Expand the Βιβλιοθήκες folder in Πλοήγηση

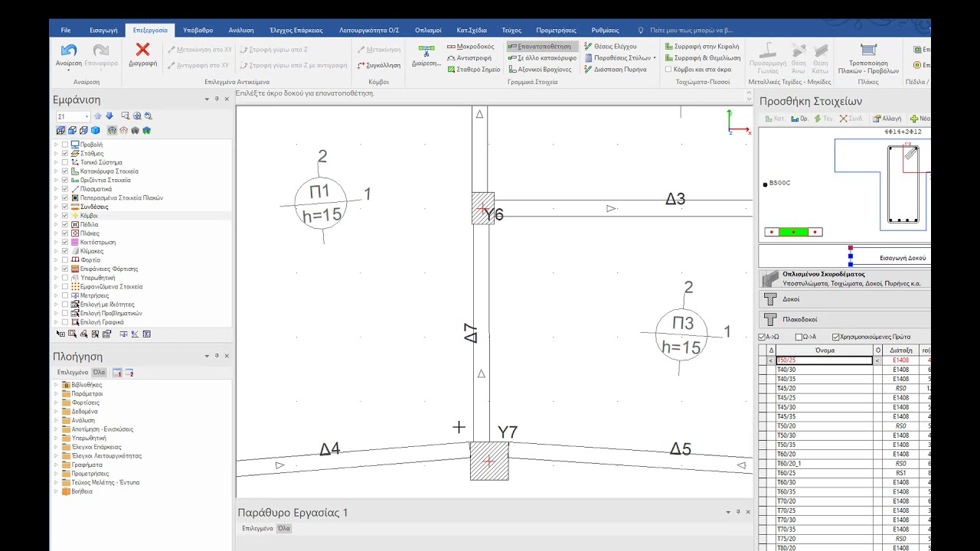click(x=56, y=385)
